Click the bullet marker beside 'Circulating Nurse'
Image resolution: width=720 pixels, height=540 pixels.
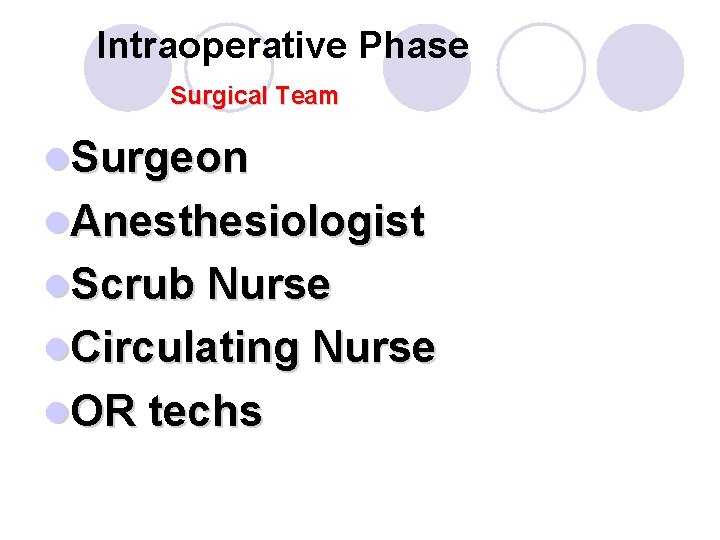tap(58, 349)
